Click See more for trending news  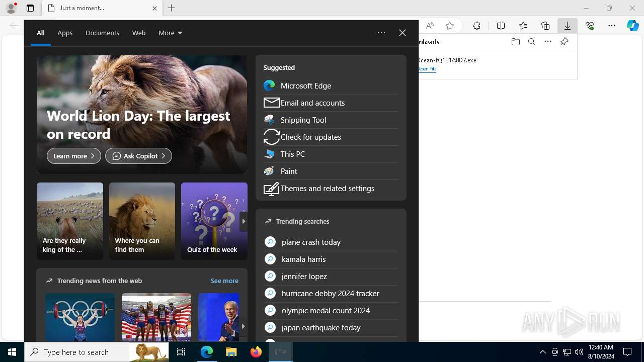tap(224, 281)
